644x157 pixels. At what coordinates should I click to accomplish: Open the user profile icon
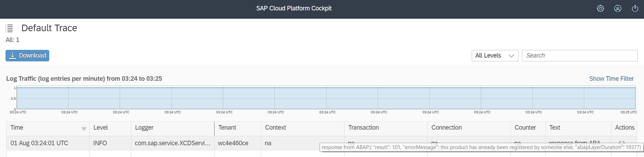pyautogui.click(x=618, y=8)
